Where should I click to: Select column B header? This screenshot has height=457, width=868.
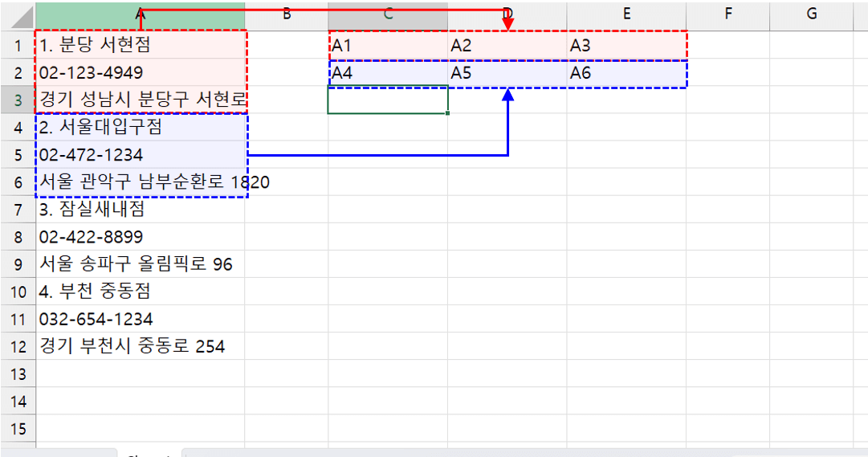pos(286,14)
